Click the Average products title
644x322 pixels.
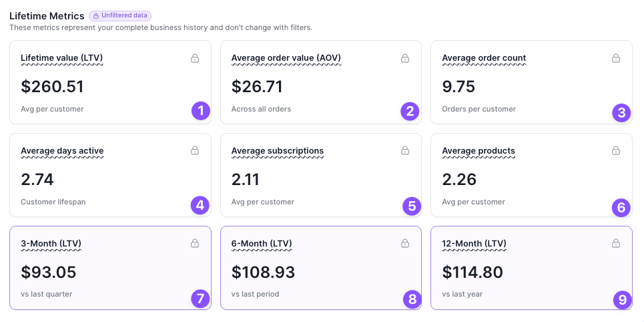478,151
